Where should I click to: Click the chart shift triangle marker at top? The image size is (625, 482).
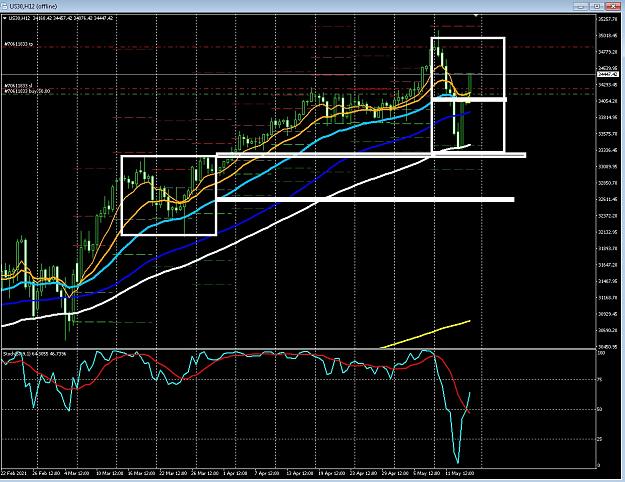[476, 15]
